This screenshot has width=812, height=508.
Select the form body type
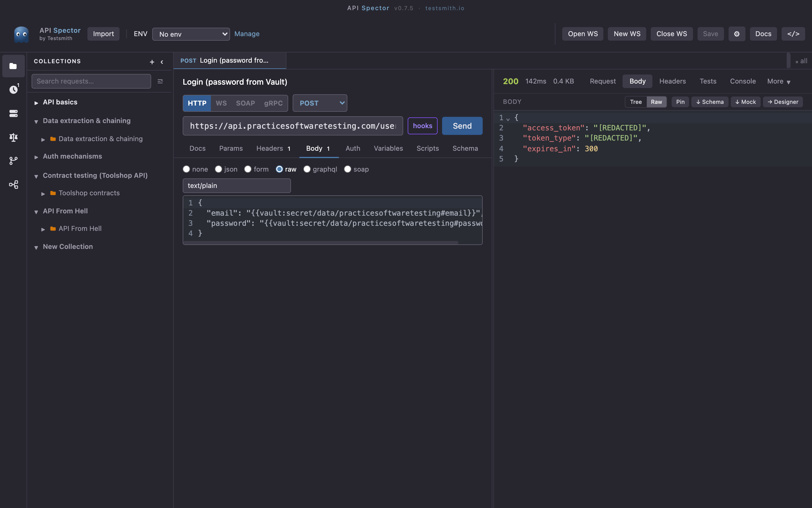click(x=248, y=169)
